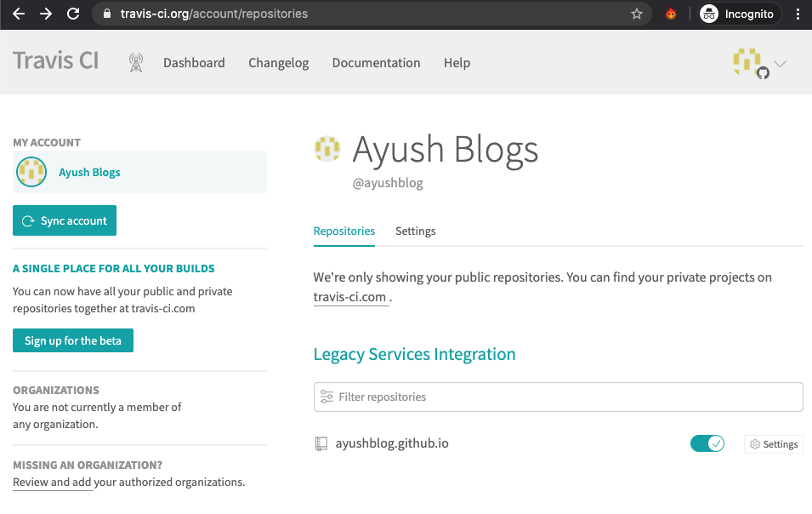812x514 pixels.
Task: Open the flame extension icon
Action: click(671, 14)
